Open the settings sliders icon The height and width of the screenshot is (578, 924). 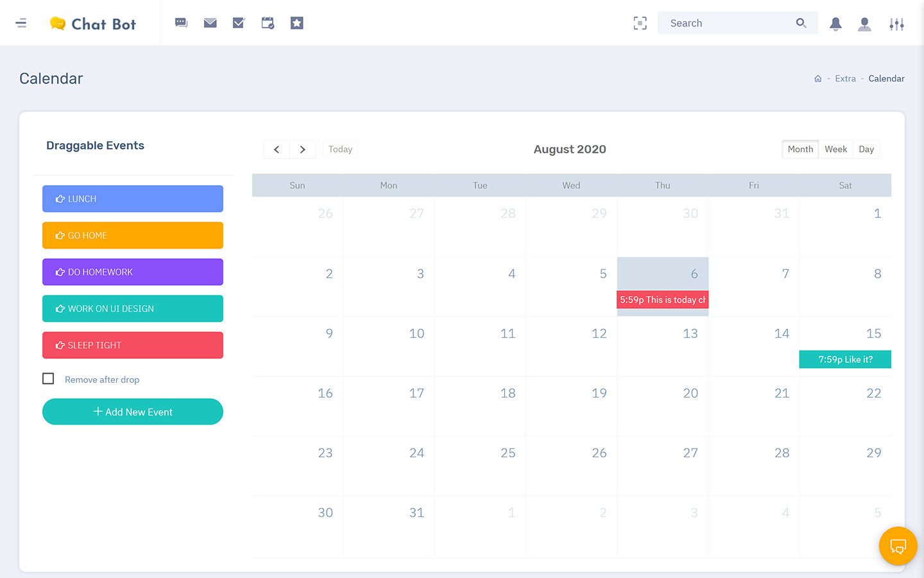coord(896,24)
